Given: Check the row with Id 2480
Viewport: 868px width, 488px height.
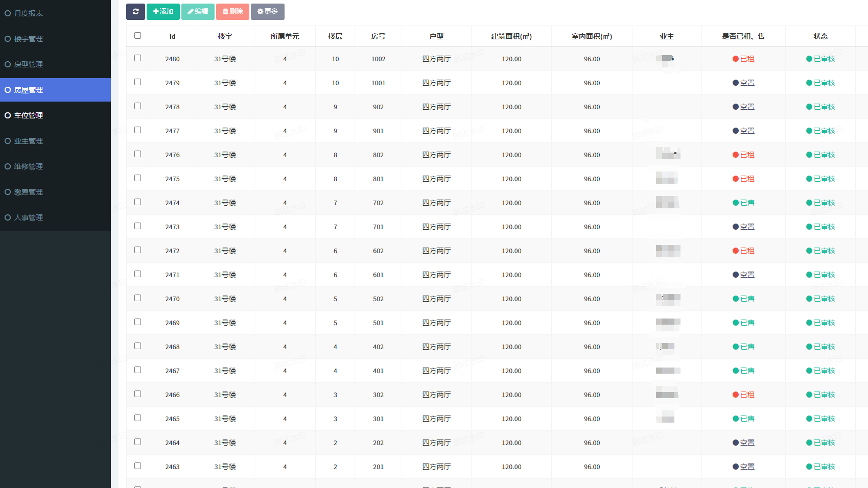Looking at the screenshot, I should click(x=137, y=58).
